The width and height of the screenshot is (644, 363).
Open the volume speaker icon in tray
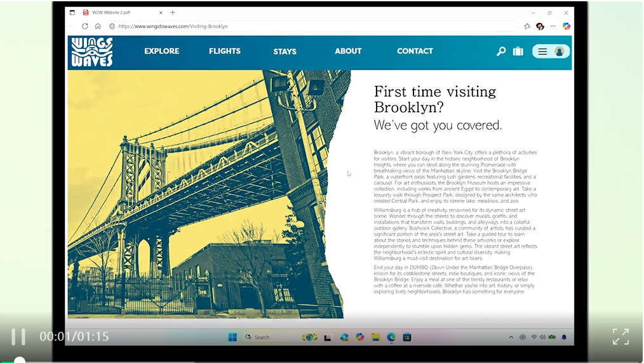click(542, 337)
